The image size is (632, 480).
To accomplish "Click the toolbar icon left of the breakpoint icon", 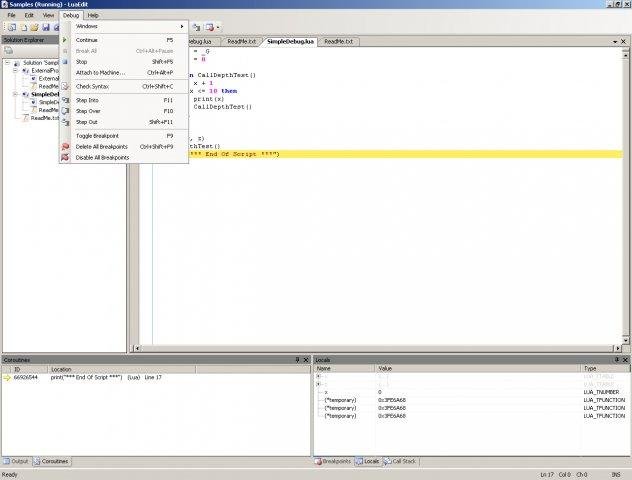I will point(196,27).
